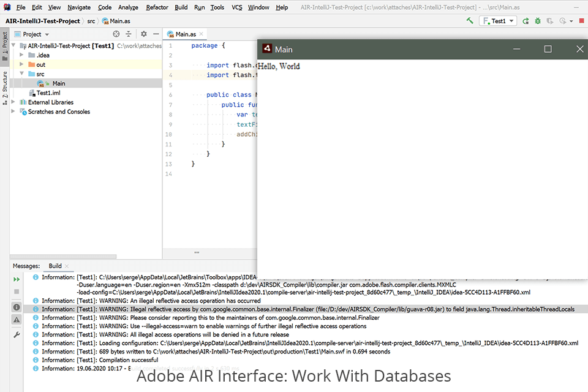Open the Tools menu
The image size is (588, 392).
pos(217,7)
